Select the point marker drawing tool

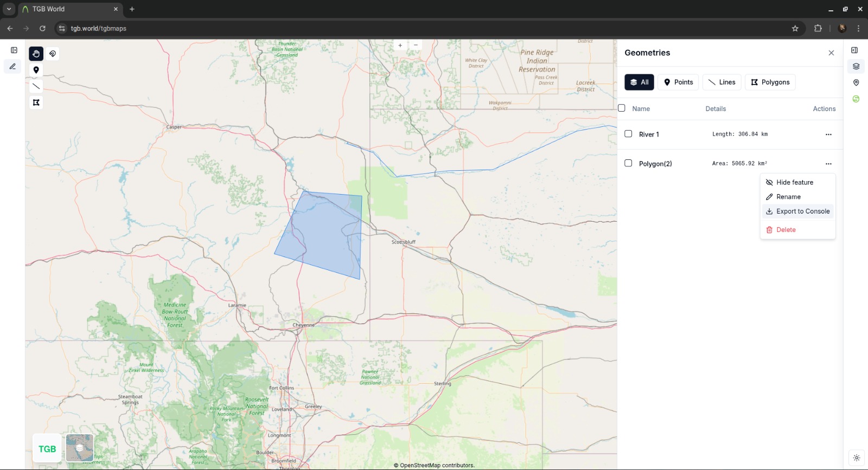(36, 70)
